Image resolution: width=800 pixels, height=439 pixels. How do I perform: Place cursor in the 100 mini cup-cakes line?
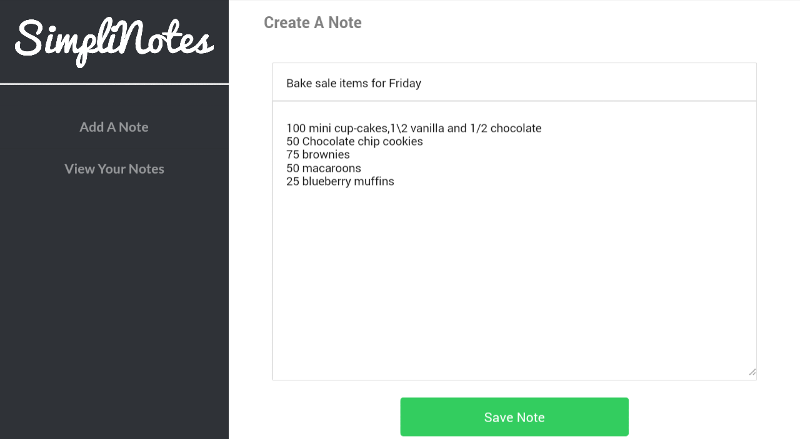(x=414, y=128)
